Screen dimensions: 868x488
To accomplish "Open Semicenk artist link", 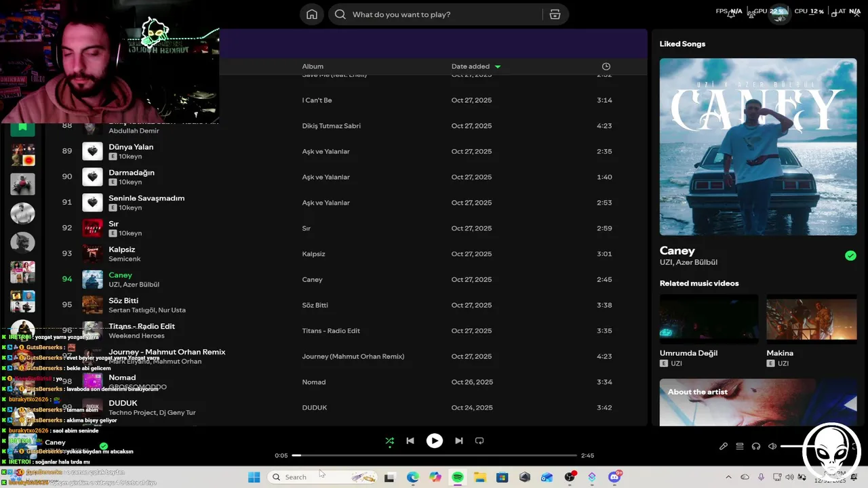I will point(125,259).
